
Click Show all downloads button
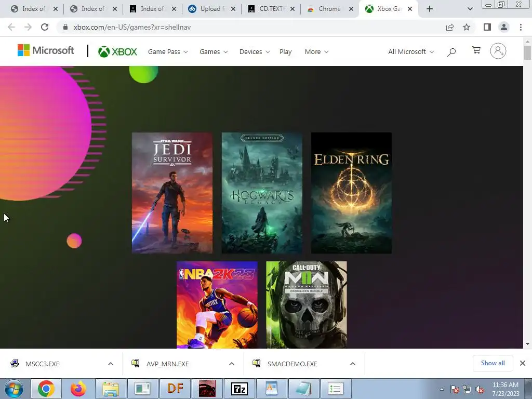[x=493, y=363]
